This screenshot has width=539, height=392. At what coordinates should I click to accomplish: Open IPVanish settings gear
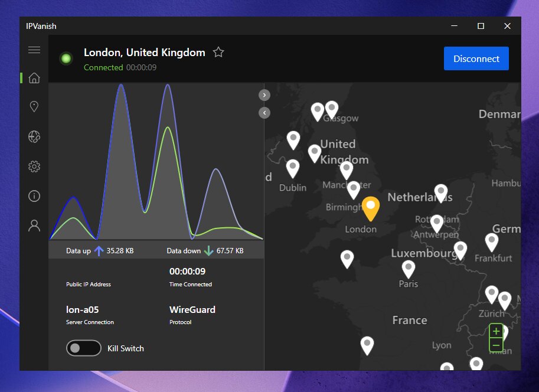(x=34, y=166)
